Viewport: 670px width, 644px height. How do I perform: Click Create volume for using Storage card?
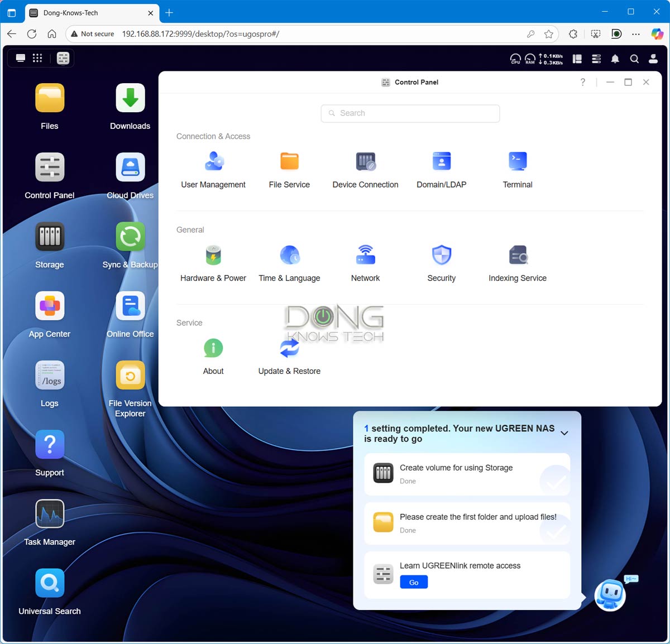pos(467,474)
